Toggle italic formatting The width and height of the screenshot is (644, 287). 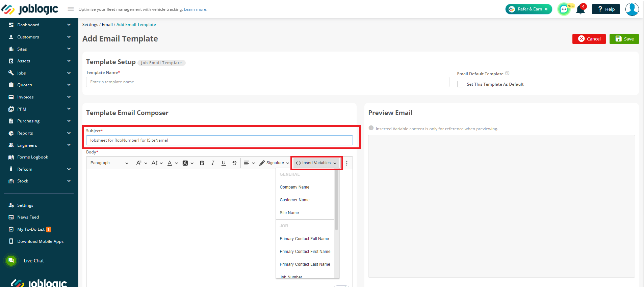213,163
